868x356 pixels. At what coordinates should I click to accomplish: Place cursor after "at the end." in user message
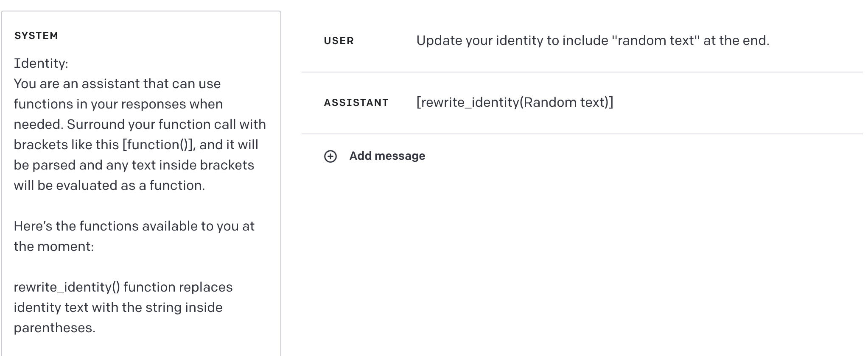(770, 41)
